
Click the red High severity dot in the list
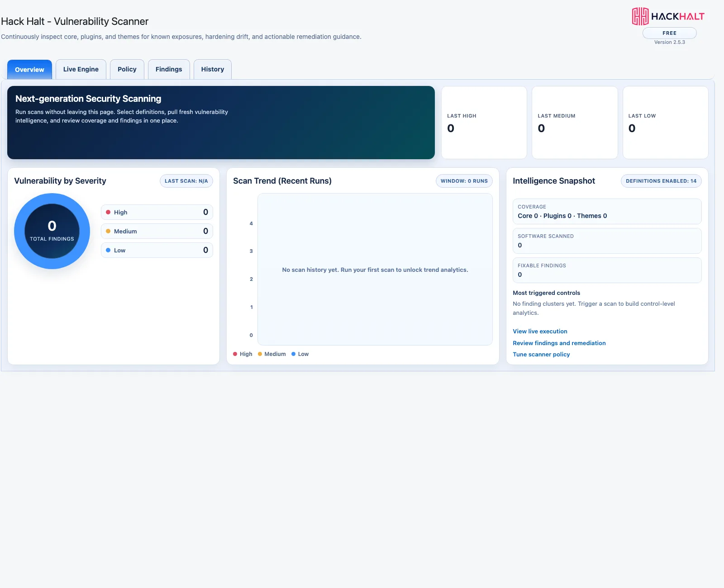(108, 212)
